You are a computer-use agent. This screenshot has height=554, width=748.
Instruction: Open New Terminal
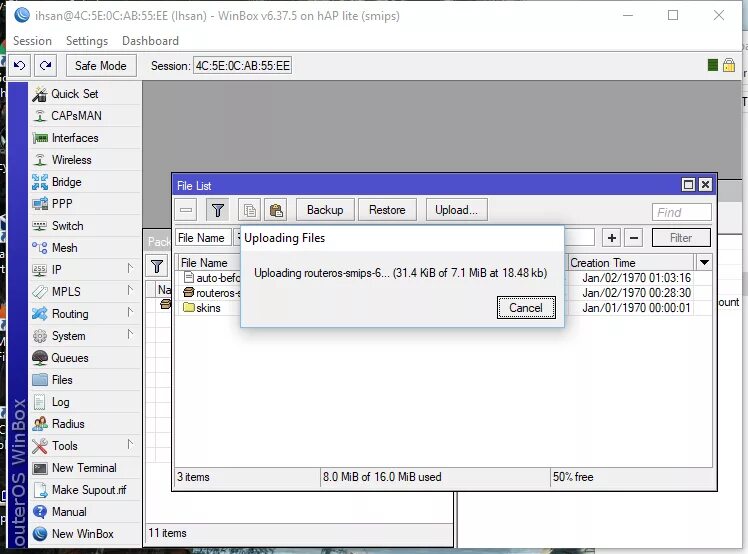coord(85,468)
